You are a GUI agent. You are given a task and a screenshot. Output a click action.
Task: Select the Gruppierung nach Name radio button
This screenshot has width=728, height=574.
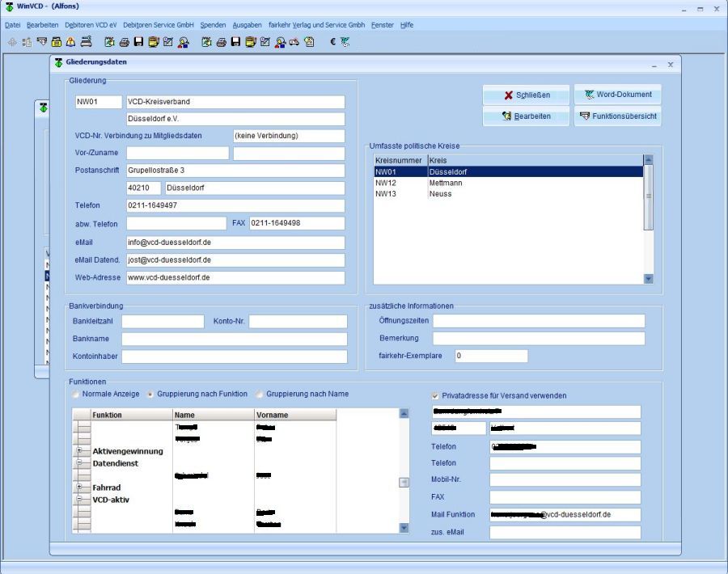(x=259, y=394)
